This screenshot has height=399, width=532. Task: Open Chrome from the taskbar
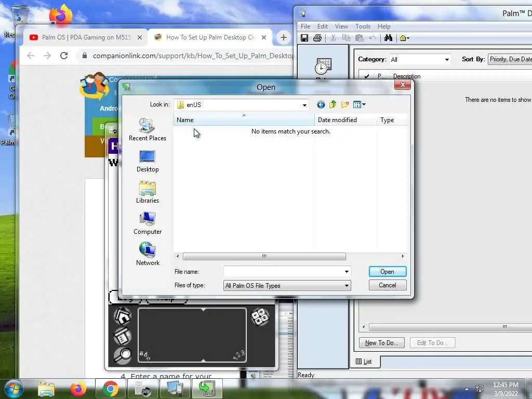click(110, 389)
